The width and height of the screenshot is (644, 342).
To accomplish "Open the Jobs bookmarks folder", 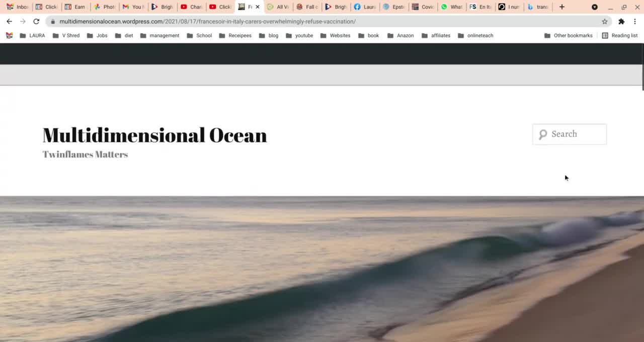I will tap(97, 36).
